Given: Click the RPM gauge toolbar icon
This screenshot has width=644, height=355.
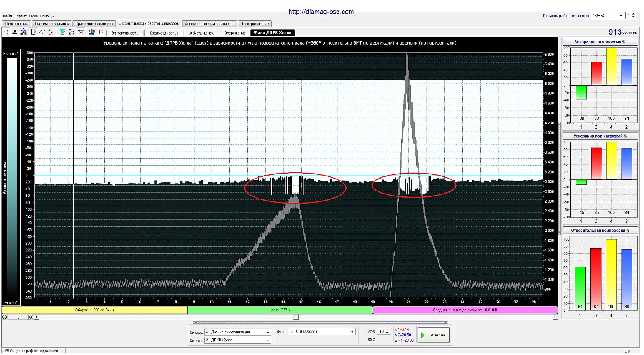Looking at the screenshot, I should point(24,32).
